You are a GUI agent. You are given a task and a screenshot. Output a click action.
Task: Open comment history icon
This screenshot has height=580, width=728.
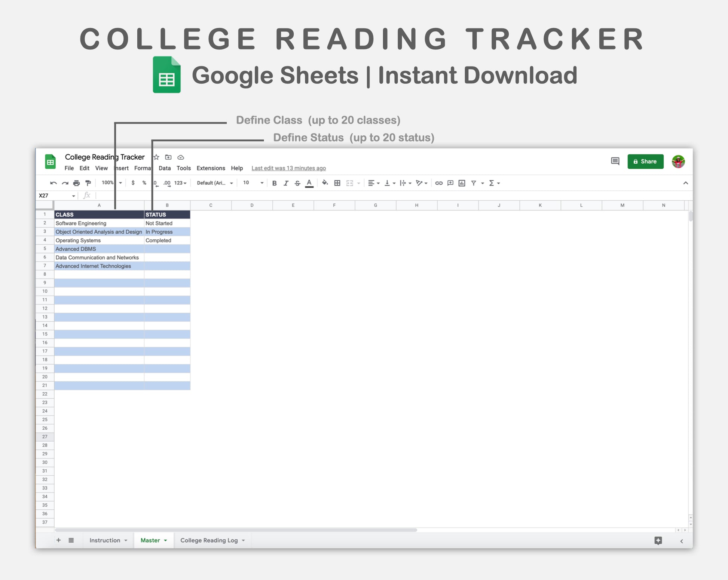(615, 162)
